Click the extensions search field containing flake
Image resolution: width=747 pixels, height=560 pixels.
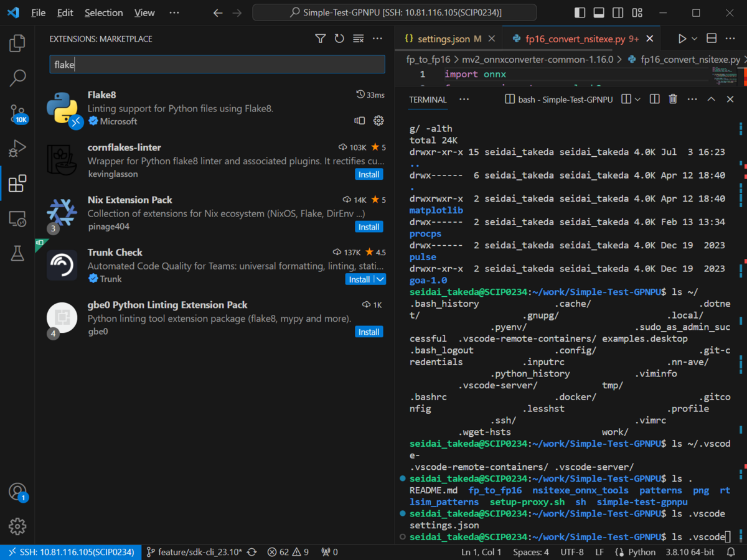click(217, 64)
